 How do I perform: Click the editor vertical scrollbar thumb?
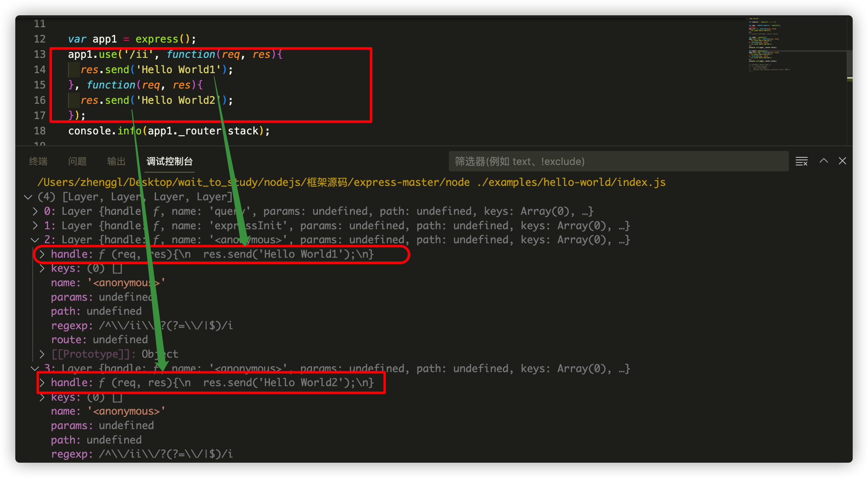[x=849, y=63]
